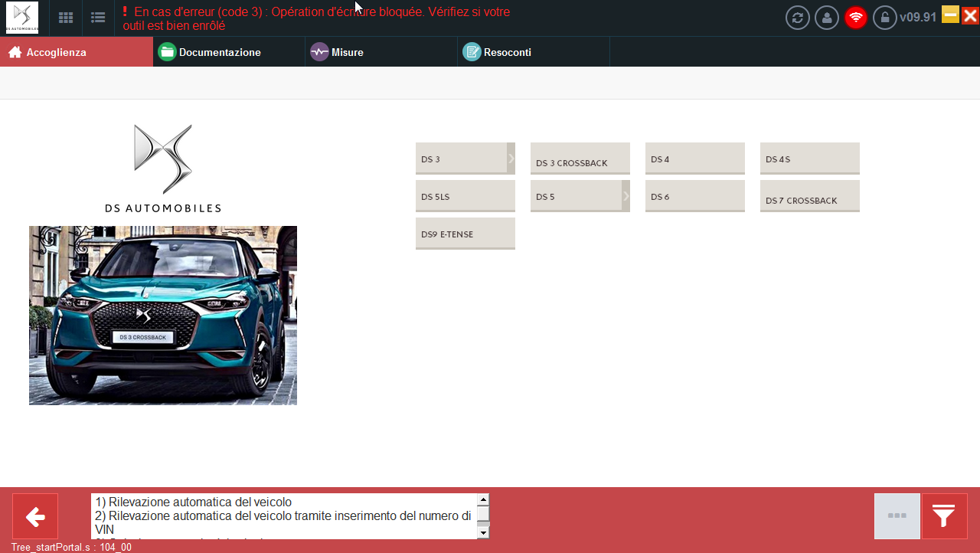
Task: Open the user profile icon
Action: pyautogui.click(x=827, y=18)
